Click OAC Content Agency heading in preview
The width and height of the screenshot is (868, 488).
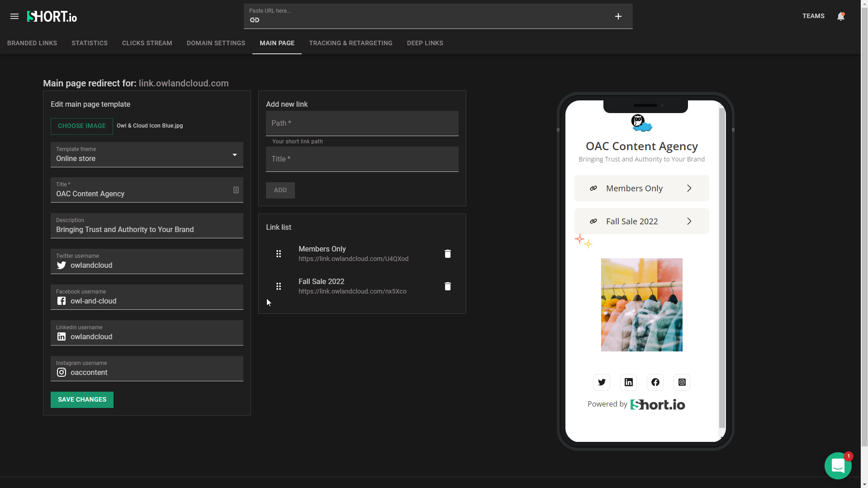641,147
